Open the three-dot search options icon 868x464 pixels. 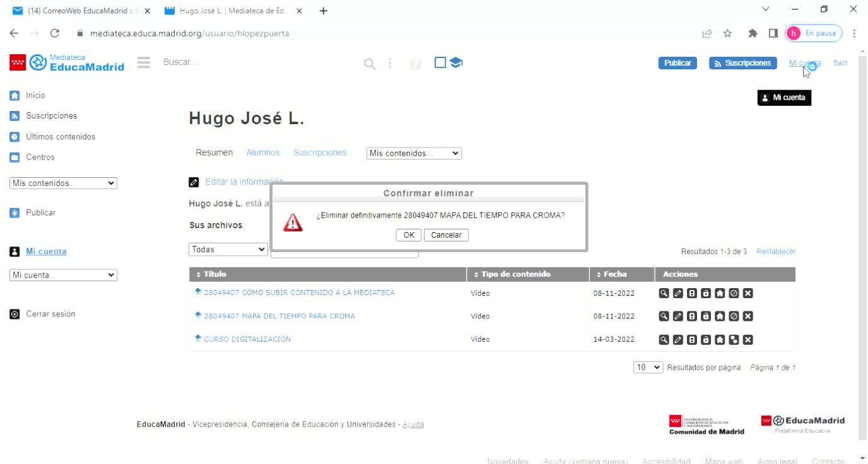point(390,63)
